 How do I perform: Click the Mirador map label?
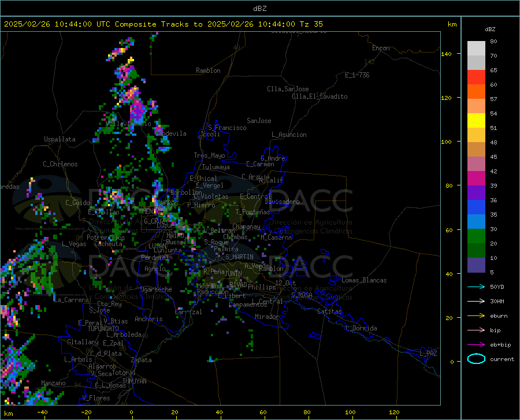coord(267,317)
